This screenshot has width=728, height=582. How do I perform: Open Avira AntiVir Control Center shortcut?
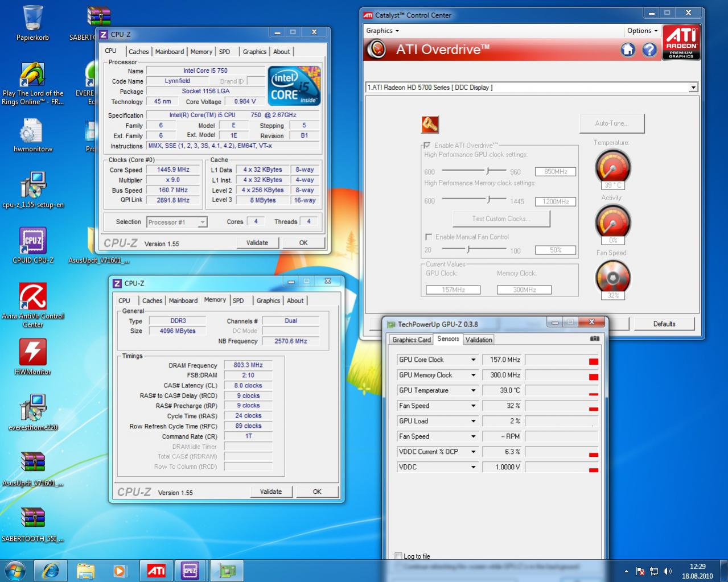[32, 306]
